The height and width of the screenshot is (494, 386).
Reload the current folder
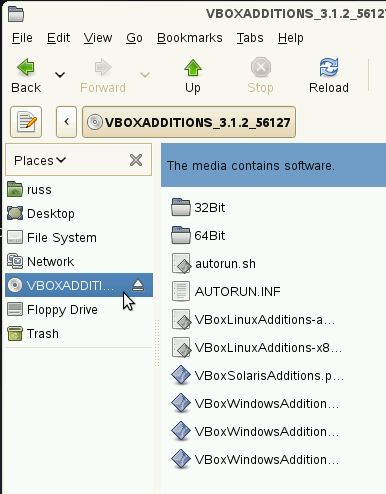[x=329, y=76]
